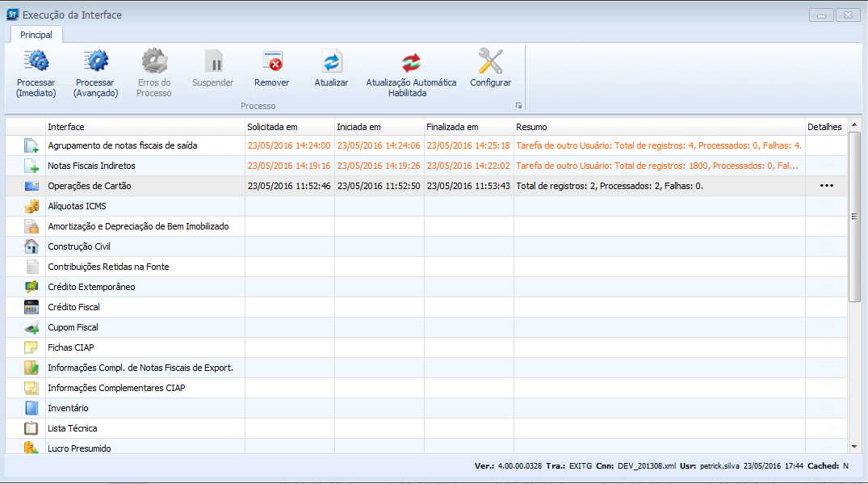Open details ellipsis for Operações de Cartão
Image resolution: width=868 pixels, height=484 pixels.
825,186
